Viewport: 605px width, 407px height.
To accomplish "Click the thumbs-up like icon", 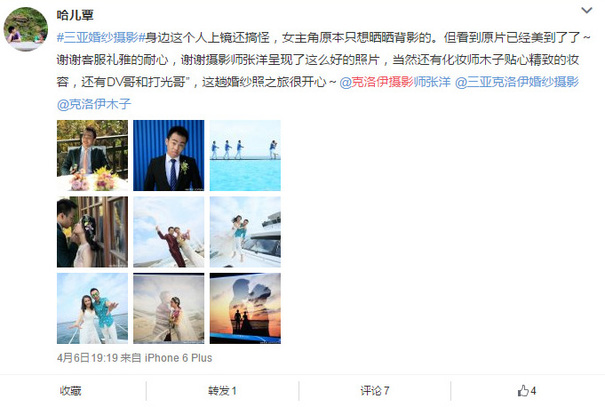I will 523,391.
